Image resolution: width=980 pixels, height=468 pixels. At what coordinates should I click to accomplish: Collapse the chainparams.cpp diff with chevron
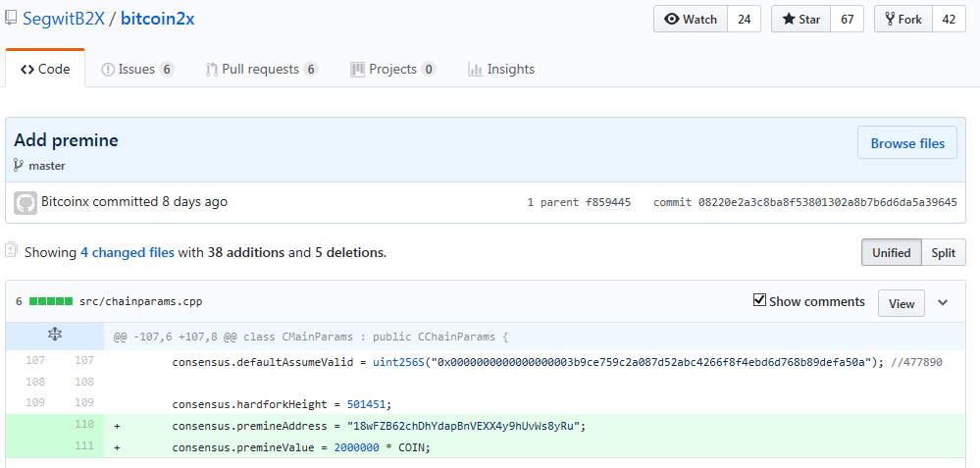coord(943,302)
